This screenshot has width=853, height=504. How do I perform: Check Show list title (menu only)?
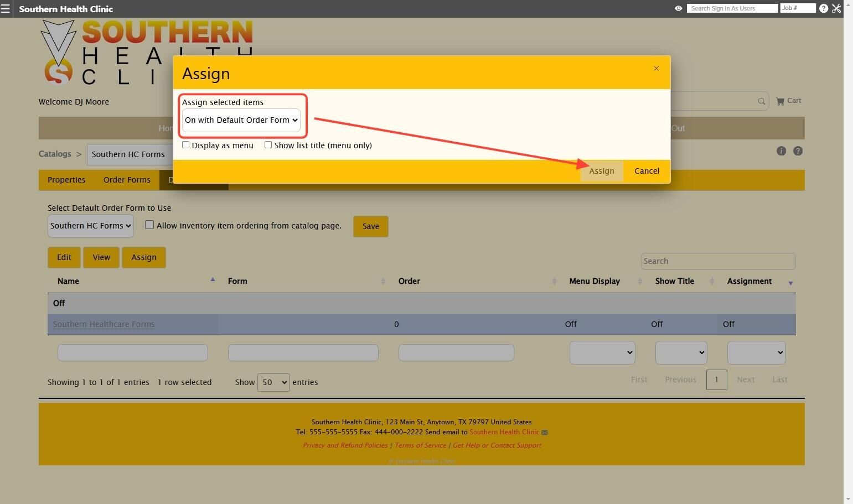click(268, 145)
